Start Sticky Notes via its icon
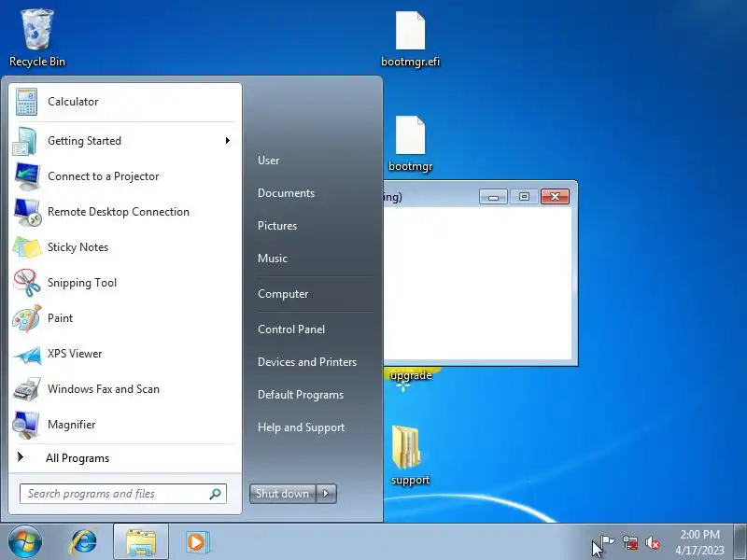Image resolution: width=747 pixels, height=560 pixels. [27, 247]
